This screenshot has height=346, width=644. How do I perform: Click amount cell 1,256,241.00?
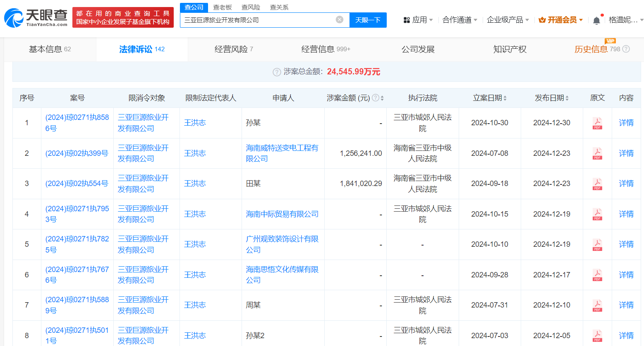tap(361, 153)
